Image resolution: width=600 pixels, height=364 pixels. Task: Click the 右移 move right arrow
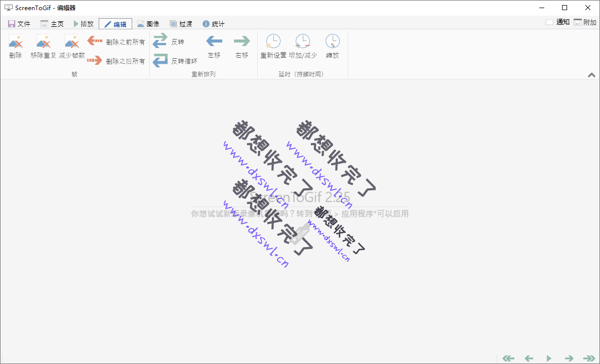pos(242,41)
